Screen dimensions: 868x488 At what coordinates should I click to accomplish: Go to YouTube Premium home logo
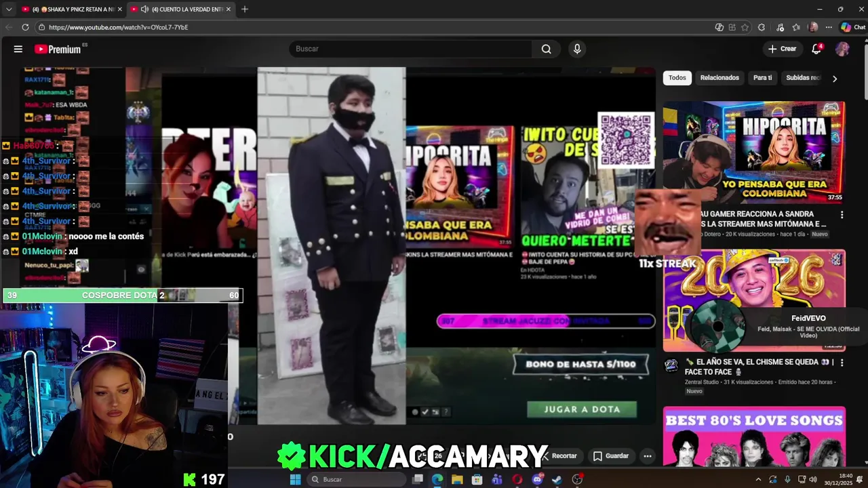[x=58, y=49]
